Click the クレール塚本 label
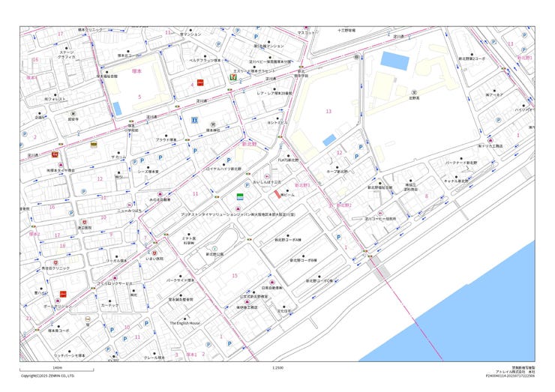Image resolution: width=555 pixels, height=392 pixels. click(x=154, y=358)
